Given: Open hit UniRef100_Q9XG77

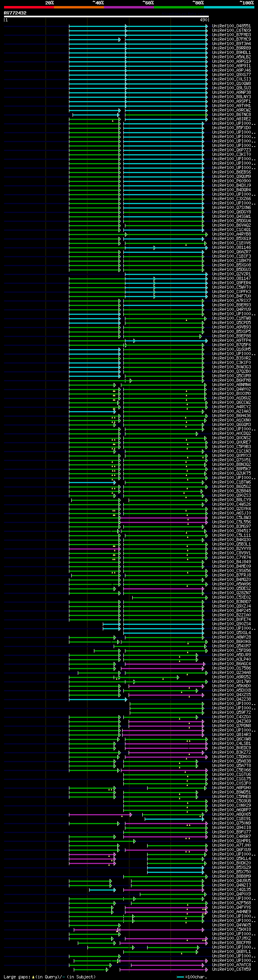Looking at the screenshot, I should pos(231,74).
